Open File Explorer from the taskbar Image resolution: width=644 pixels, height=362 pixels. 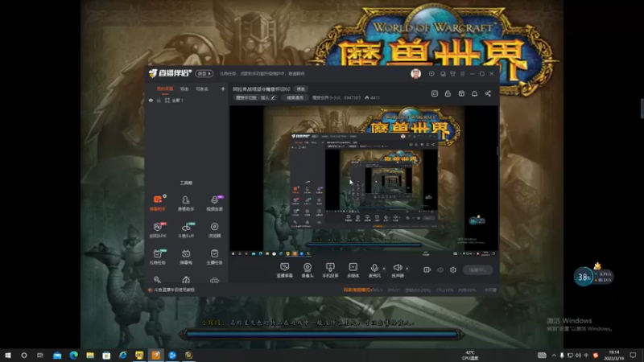[x=90, y=355]
